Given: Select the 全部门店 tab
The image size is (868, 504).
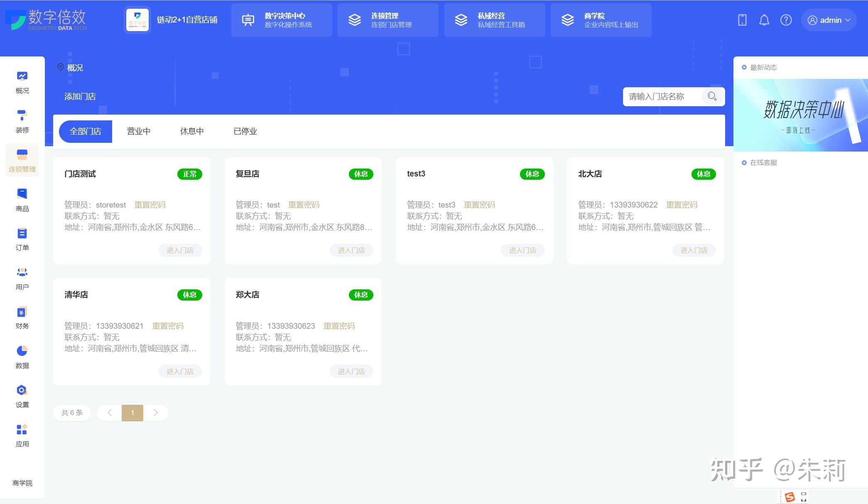Looking at the screenshot, I should [86, 131].
